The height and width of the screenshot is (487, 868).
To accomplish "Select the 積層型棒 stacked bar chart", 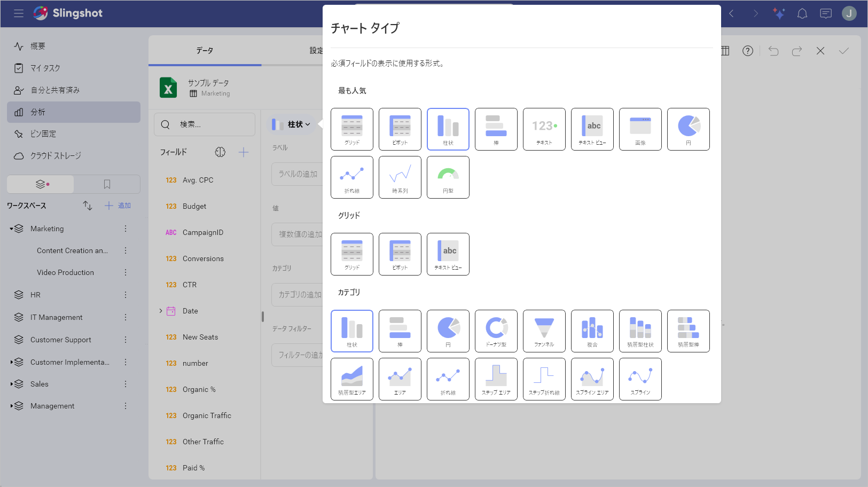I will [689, 331].
